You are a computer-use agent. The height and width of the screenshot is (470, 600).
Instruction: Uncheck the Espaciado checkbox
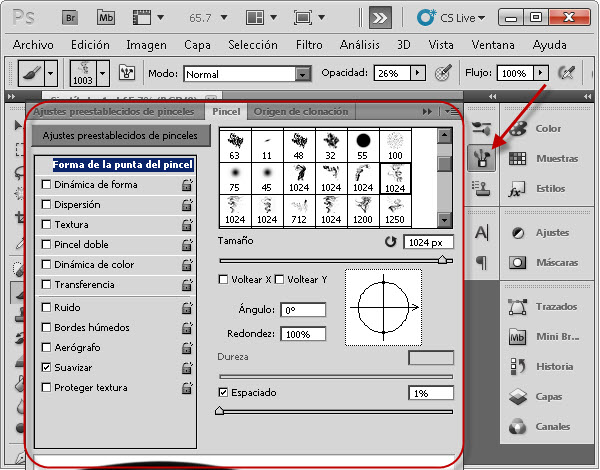coord(223,392)
